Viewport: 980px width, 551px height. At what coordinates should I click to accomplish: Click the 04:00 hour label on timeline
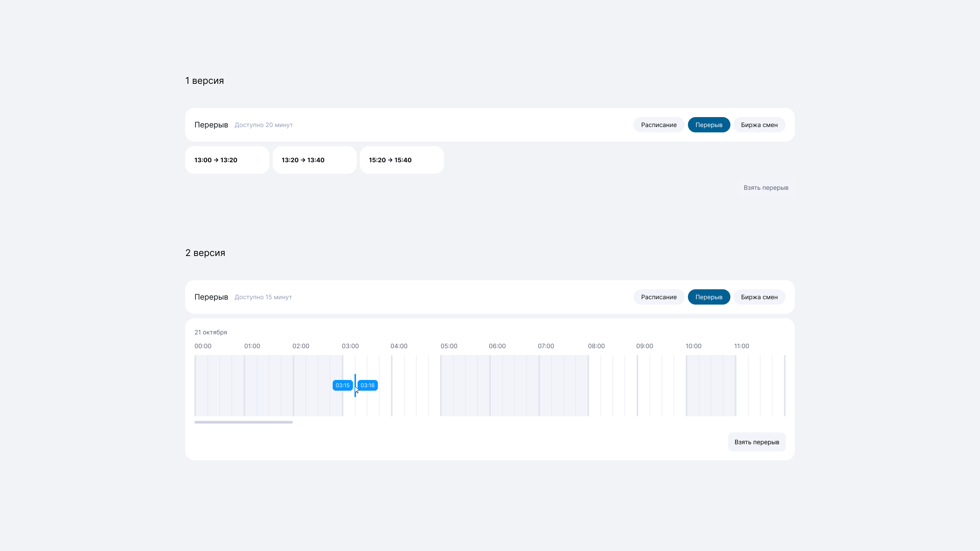coord(399,346)
